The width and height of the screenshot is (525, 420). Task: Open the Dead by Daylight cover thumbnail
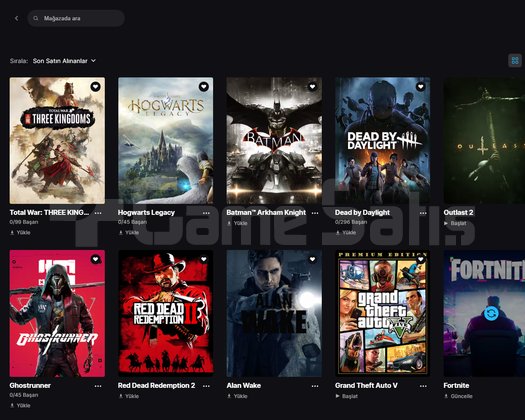383,141
